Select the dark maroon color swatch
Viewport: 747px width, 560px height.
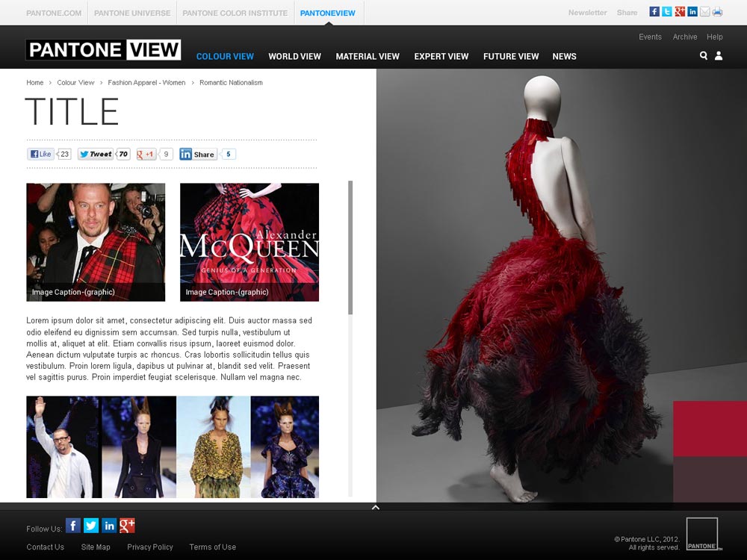[710, 479]
